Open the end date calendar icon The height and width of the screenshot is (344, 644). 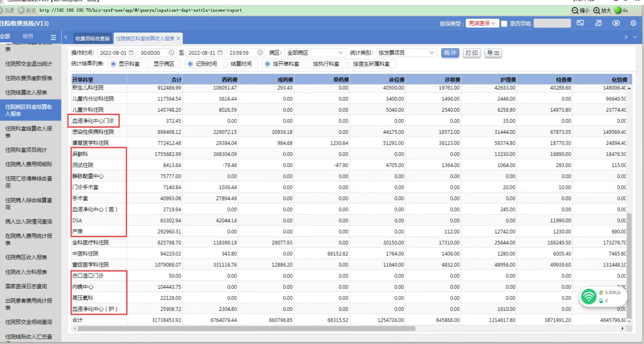coord(220,52)
